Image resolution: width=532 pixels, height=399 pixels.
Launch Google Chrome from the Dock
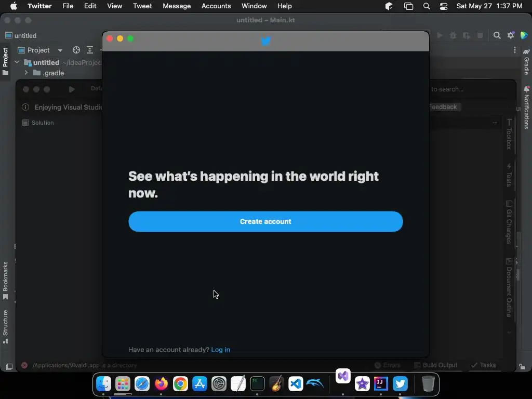tap(180, 384)
